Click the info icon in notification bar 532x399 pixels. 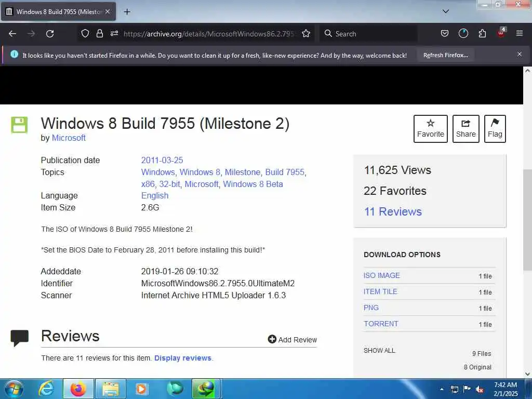click(14, 54)
